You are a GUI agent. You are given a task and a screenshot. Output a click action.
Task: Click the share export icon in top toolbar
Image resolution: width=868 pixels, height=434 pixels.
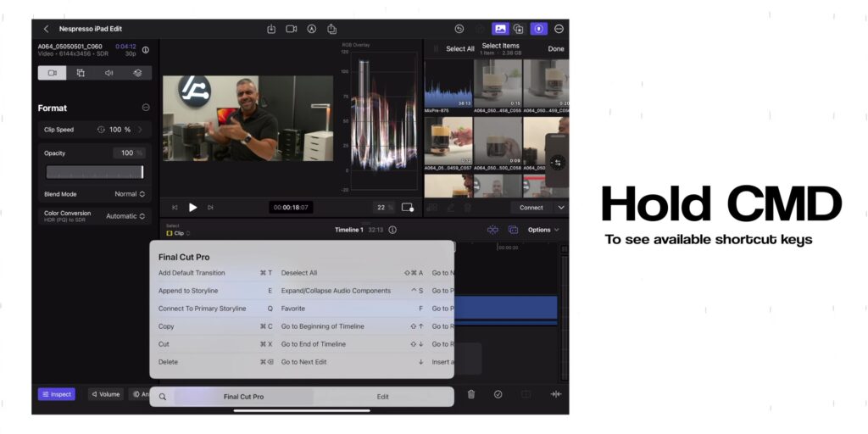tap(331, 29)
